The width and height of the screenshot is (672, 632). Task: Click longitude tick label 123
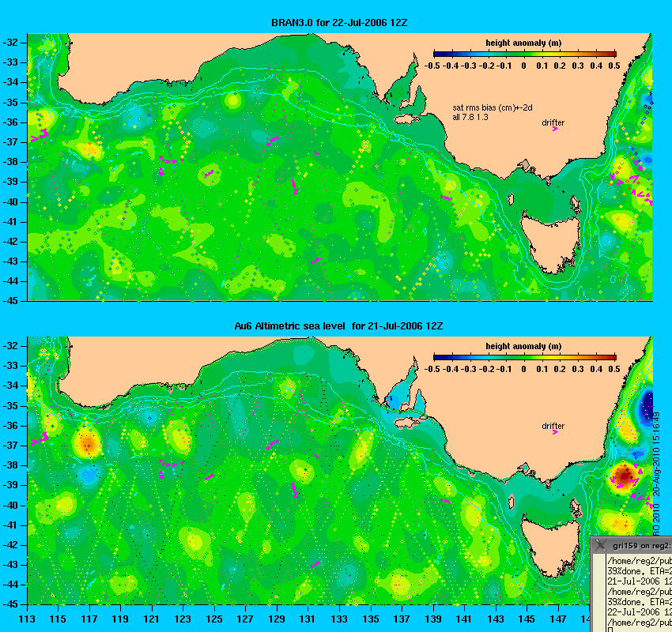click(183, 619)
